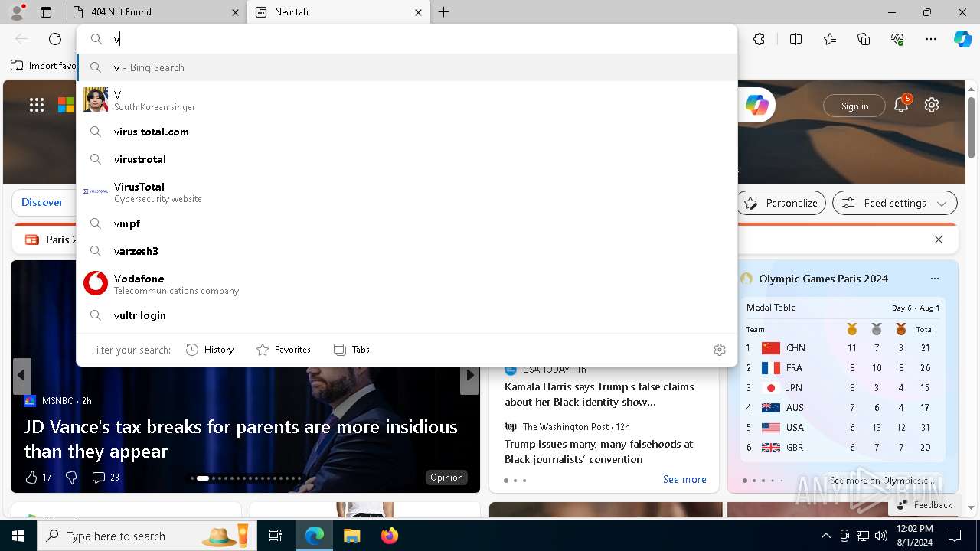980x551 pixels.
Task: Filter the search by Tabs
Action: tap(351, 350)
